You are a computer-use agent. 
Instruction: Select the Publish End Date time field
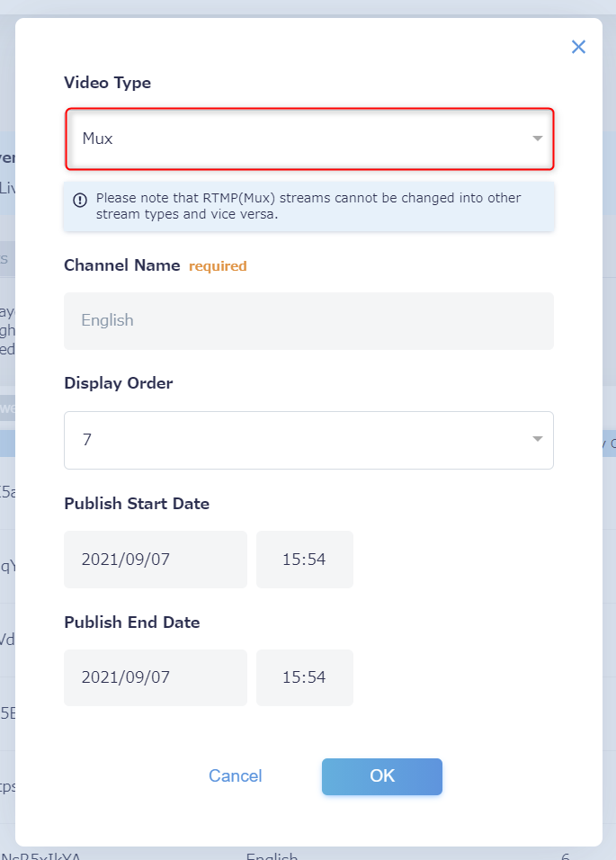tap(305, 677)
